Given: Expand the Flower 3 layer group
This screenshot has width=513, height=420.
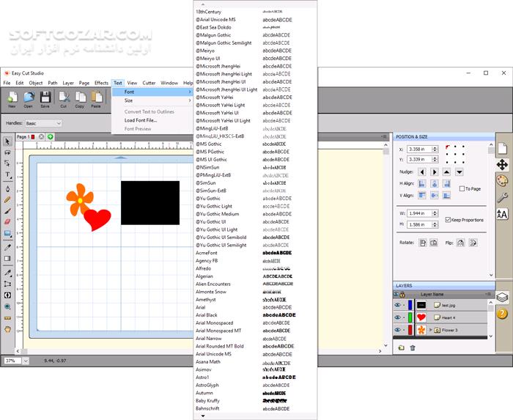Looking at the screenshot, I should point(431,330).
